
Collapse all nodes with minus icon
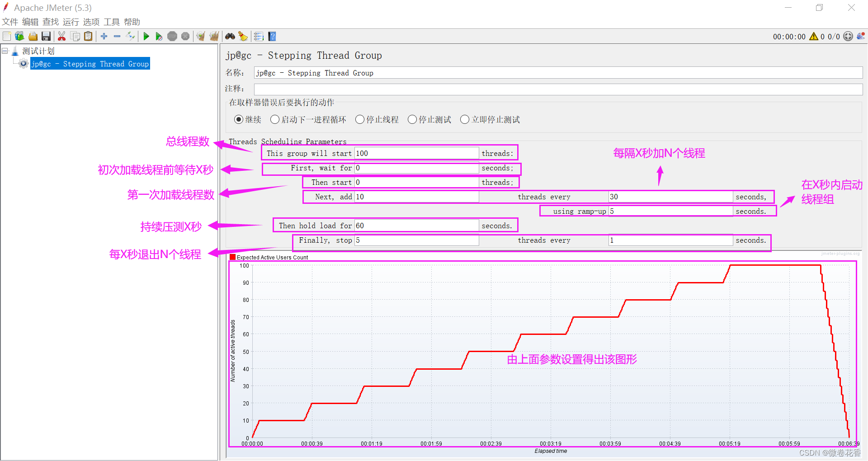point(117,36)
